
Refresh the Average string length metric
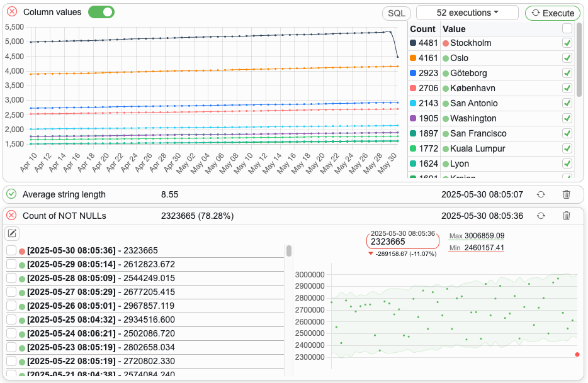click(x=541, y=194)
